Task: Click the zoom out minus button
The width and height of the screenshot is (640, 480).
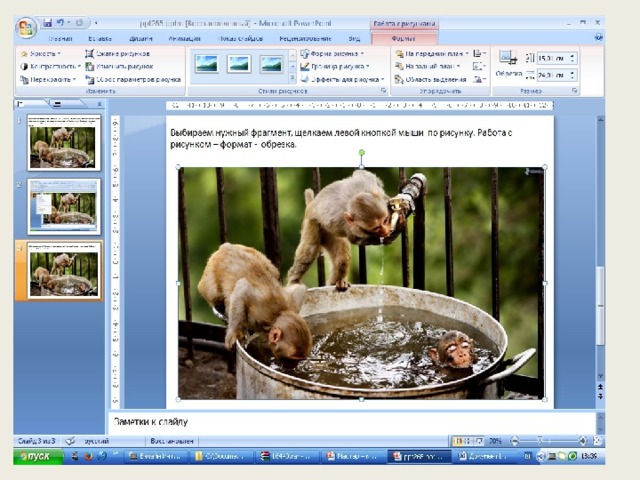Action: coord(514,441)
